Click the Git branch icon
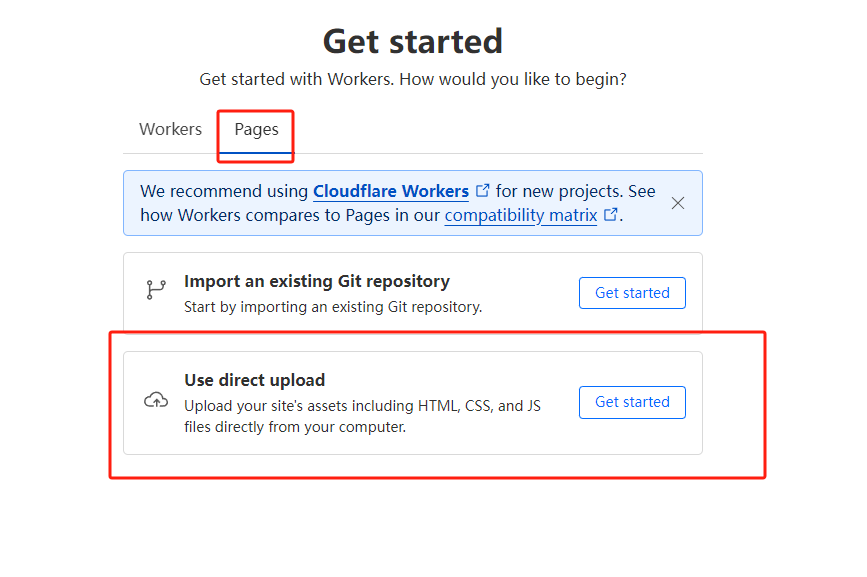Screen dimensions: 867x577 click(155, 288)
